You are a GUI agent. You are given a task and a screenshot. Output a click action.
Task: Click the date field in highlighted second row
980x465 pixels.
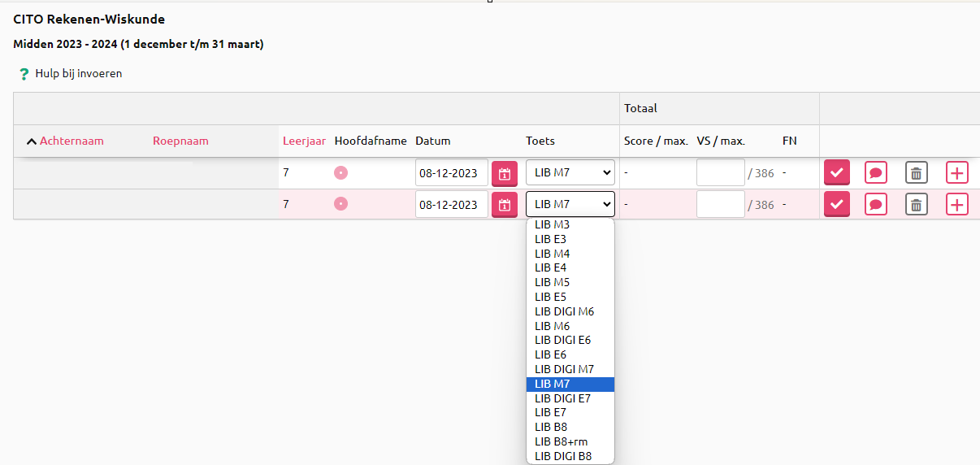pos(451,204)
